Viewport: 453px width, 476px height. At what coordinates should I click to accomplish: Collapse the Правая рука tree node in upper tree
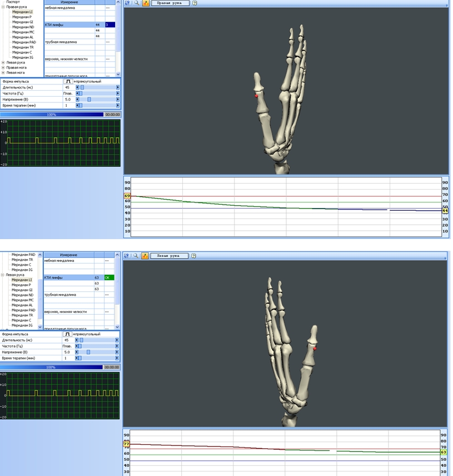coord(3,7)
